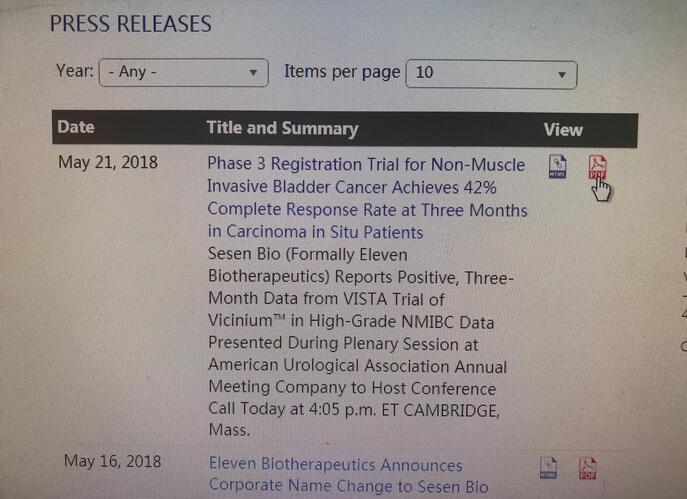Click the PRESS RELEASES heading
Screen dimensions: 687x499
tap(131, 24)
